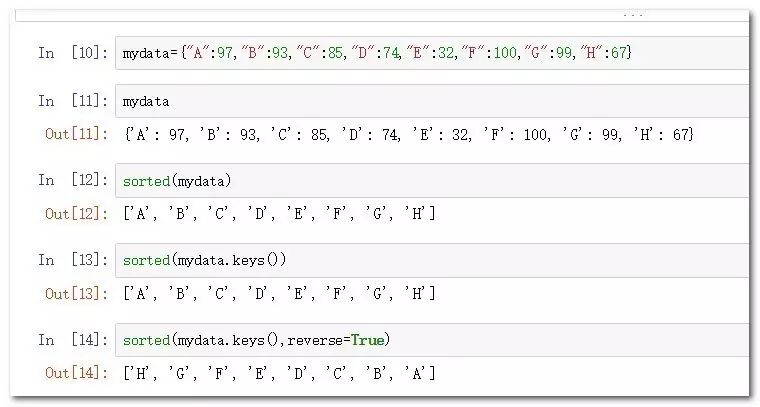
Task: Select the In [11] prompt label
Action: click(x=73, y=101)
